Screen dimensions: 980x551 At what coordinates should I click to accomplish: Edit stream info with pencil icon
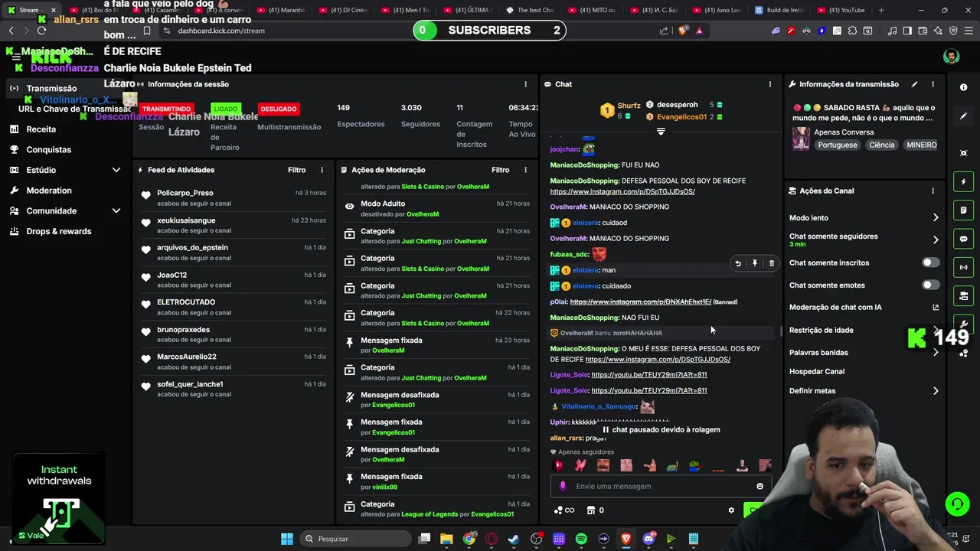914,84
